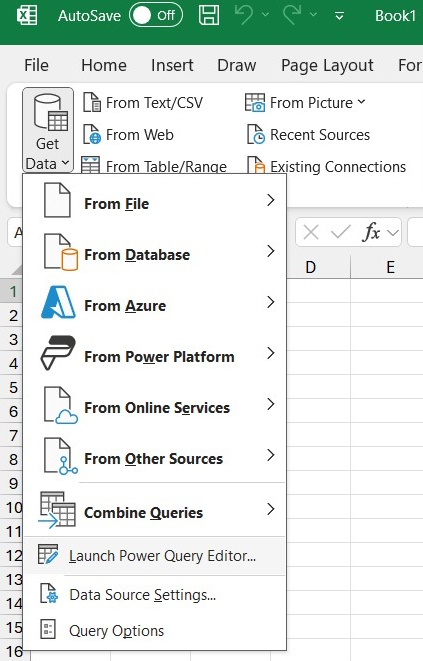
Task: Click From Web globe icon
Action: 92,135
